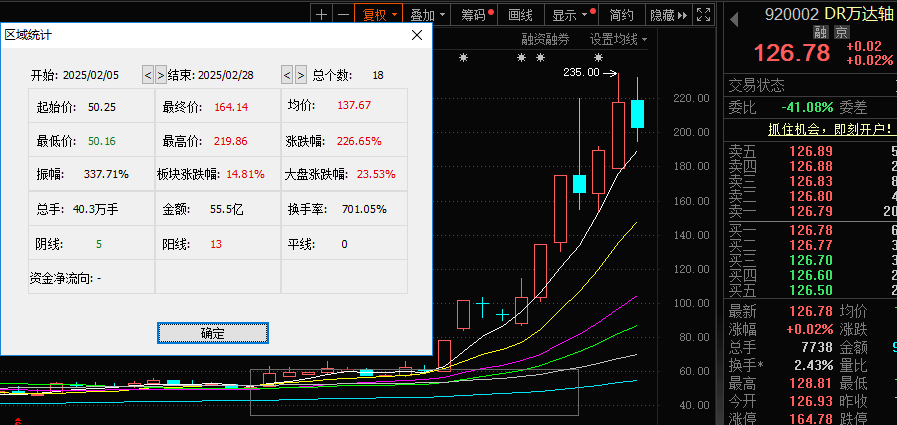This screenshot has width=897, height=425.
Task: Click the 京 tag badge
Action: pyautogui.click(x=842, y=31)
